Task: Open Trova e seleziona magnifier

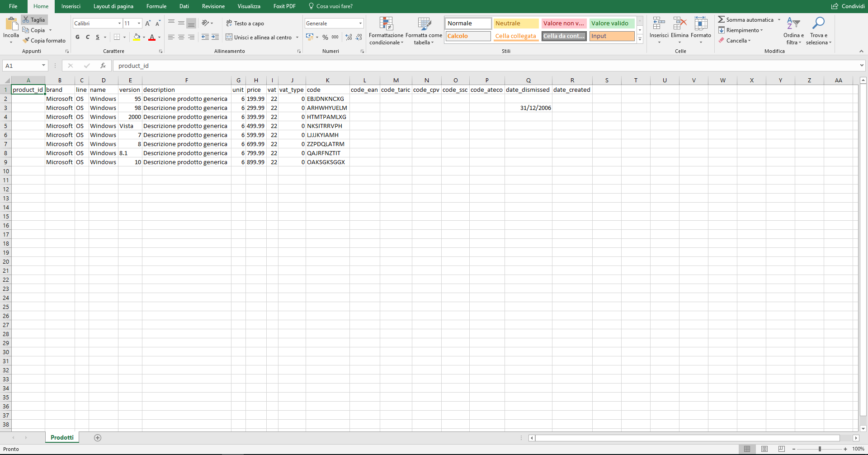Action: 818,24
